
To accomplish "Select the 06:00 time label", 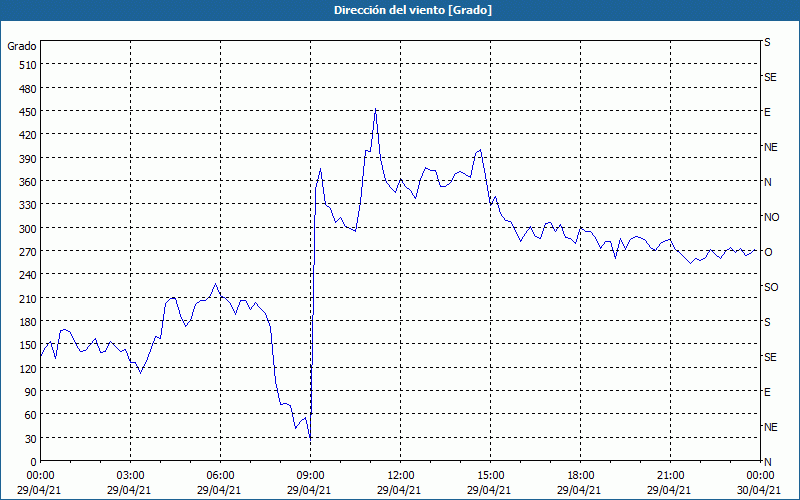I will [220, 476].
